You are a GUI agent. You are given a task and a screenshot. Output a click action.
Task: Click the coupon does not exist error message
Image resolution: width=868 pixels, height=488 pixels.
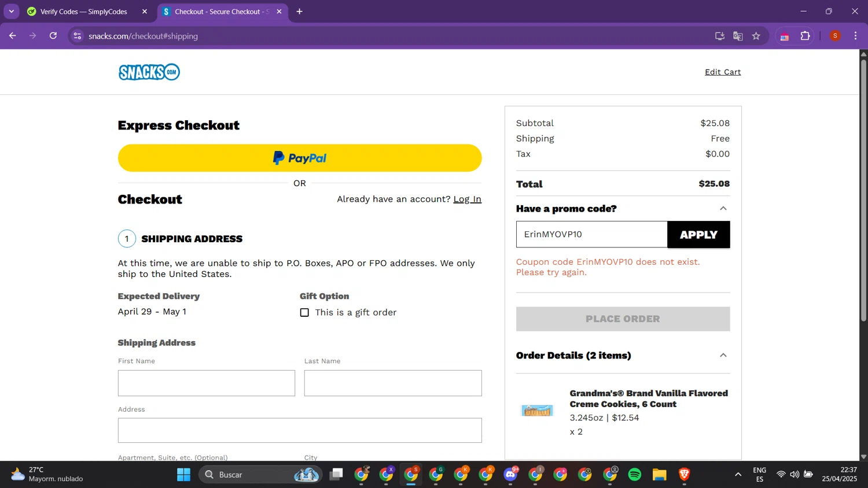pyautogui.click(x=608, y=267)
